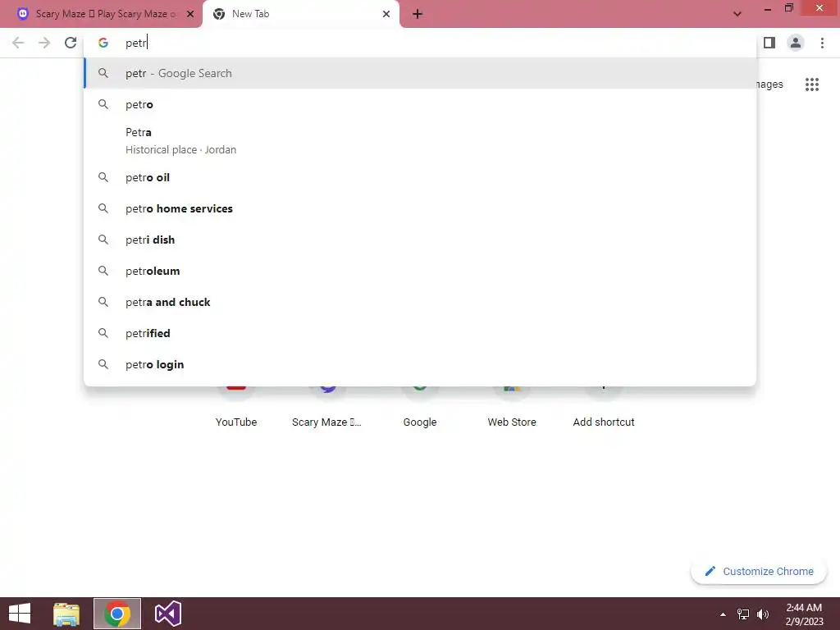Select the Petra Historical place suggestion
840x630 pixels.
pyautogui.click(x=421, y=141)
